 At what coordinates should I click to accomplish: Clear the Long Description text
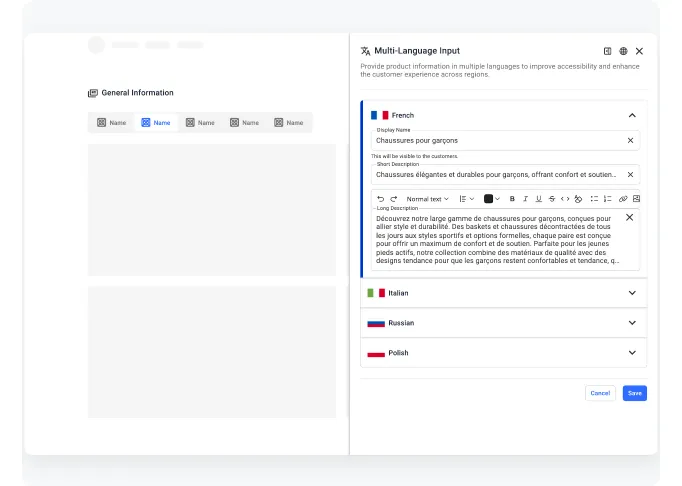(629, 217)
